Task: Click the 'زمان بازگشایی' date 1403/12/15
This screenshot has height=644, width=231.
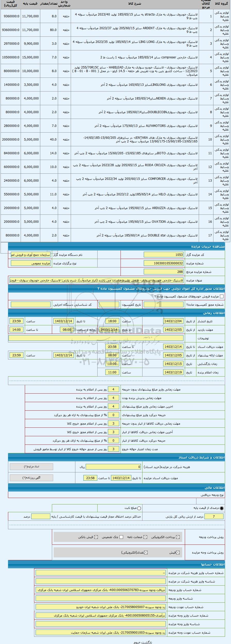Action: [x=173, y=364]
